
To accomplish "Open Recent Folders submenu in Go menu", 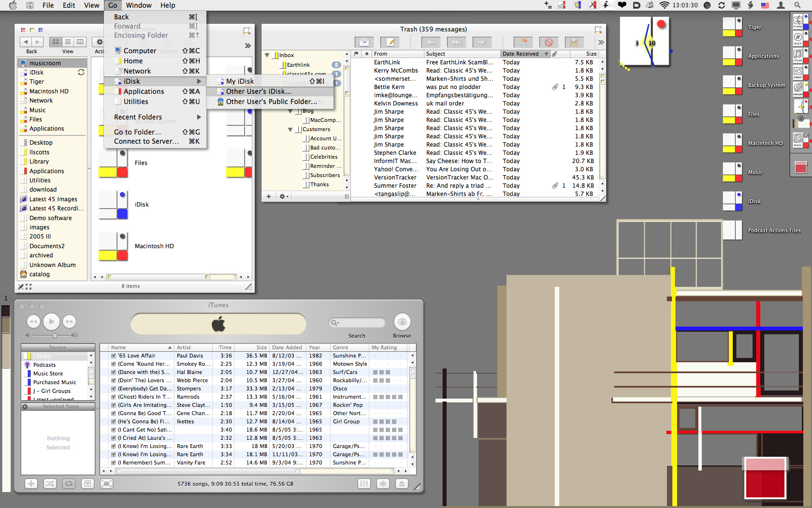I will pyautogui.click(x=155, y=117).
